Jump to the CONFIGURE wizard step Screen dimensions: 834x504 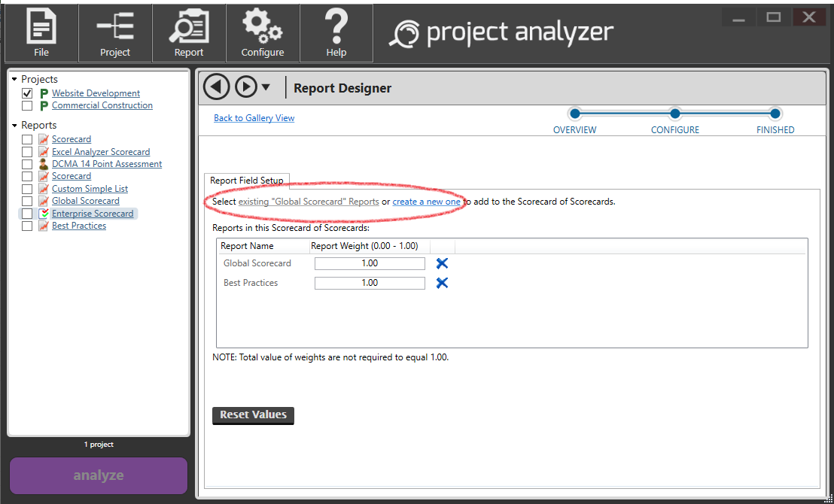(675, 114)
